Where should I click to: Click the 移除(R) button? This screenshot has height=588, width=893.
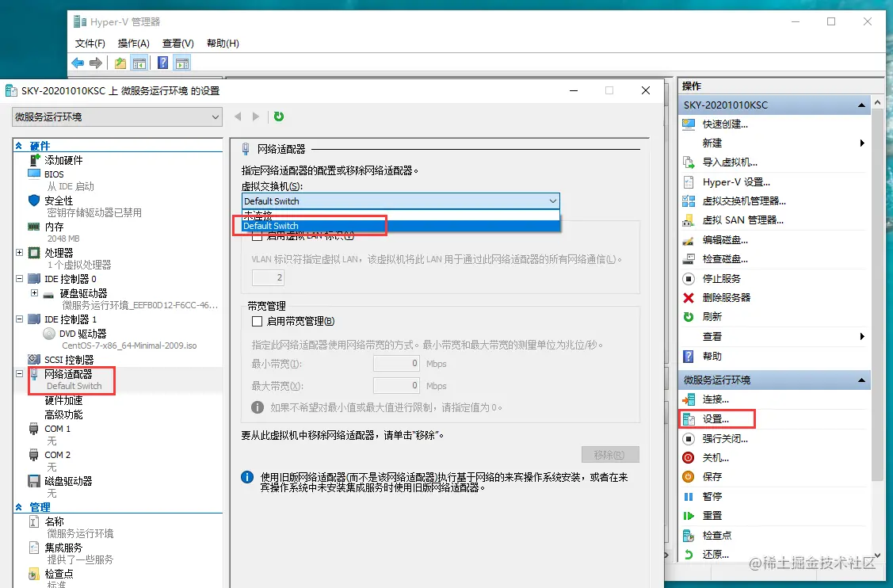(610, 455)
